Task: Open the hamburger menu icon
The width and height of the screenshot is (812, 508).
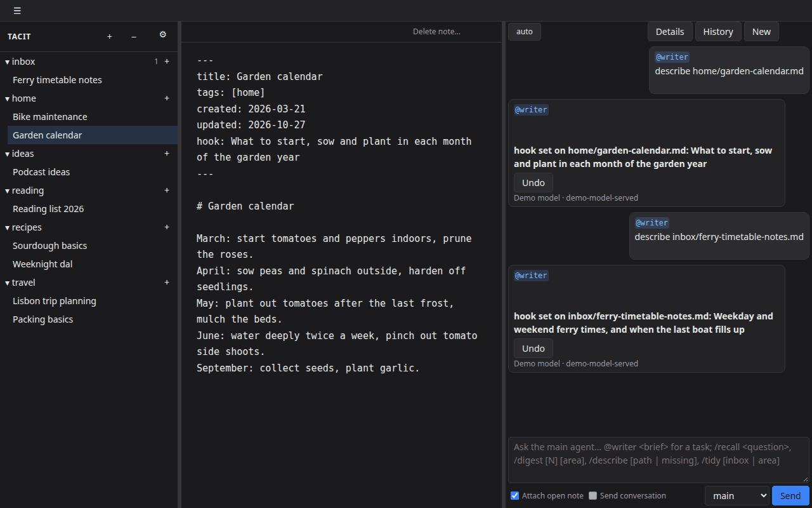Action: pyautogui.click(x=17, y=11)
